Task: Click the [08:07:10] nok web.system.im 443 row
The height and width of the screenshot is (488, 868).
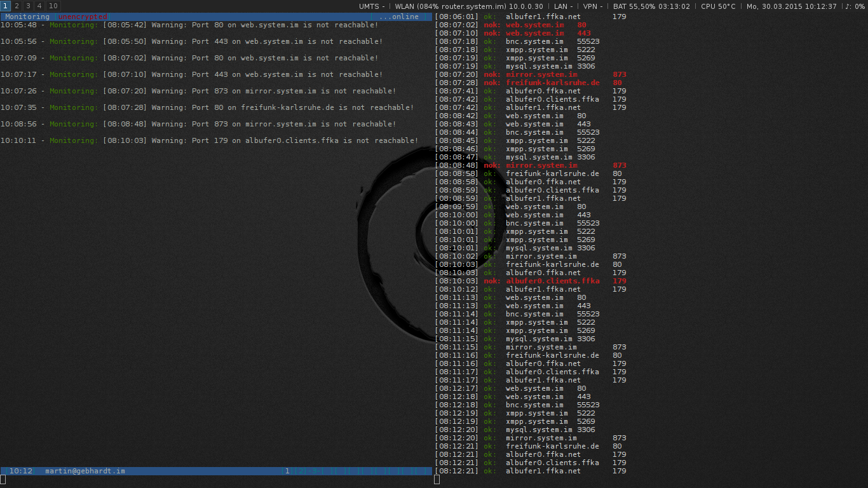Action: pos(513,33)
